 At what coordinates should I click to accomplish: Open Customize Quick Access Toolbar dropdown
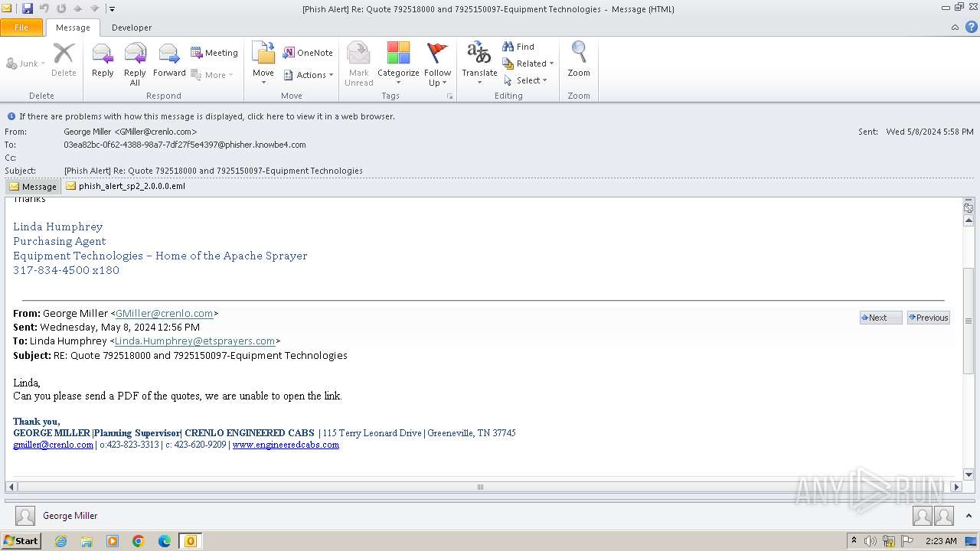pos(112,9)
